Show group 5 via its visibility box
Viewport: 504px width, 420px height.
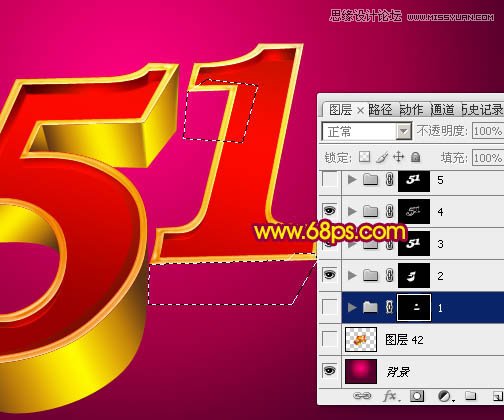click(330, 179)
